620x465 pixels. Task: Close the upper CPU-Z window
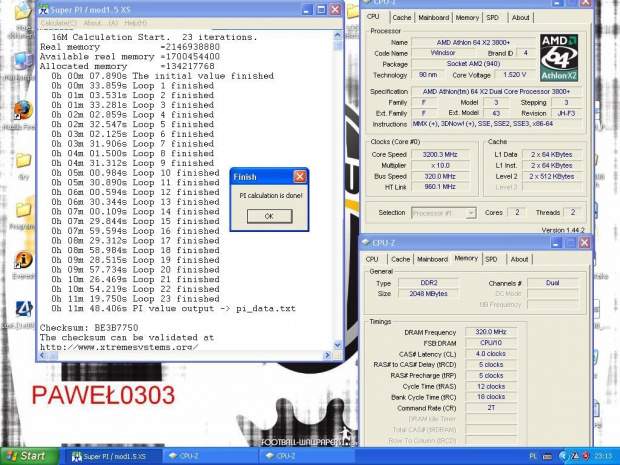click(585, 3)
